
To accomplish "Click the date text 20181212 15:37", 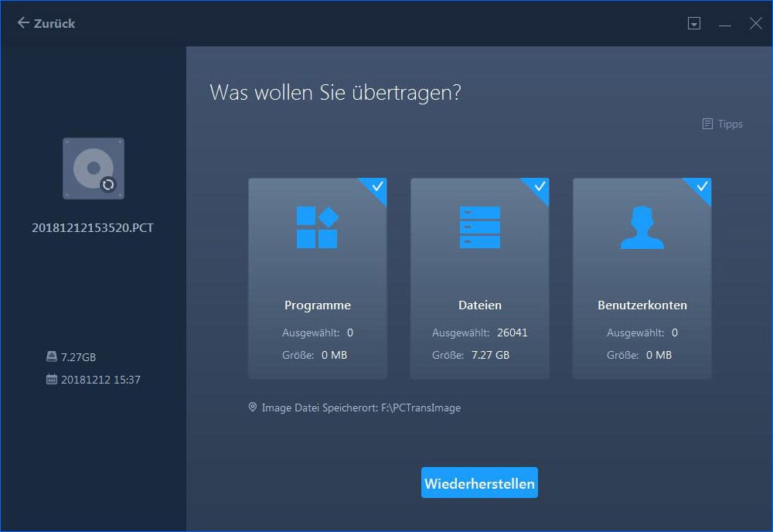I will tap(100, 380).
